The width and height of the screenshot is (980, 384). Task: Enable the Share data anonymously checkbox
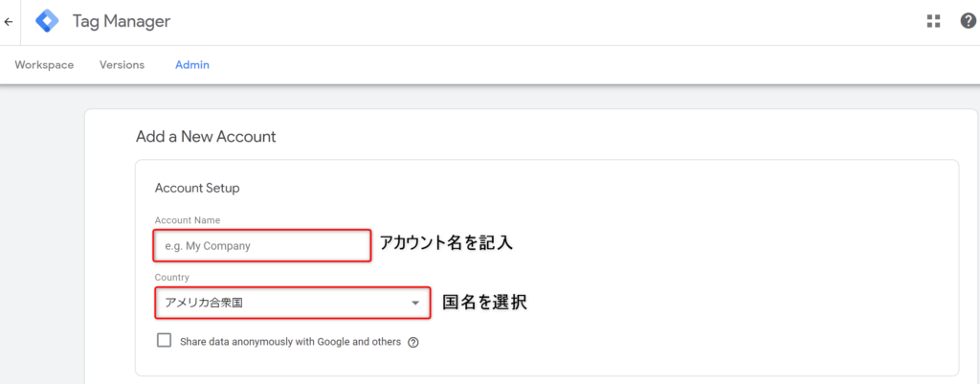coord(165,341)
